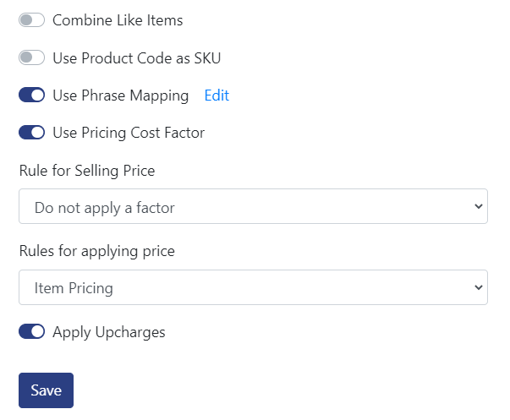
Task: Turn on Use Product Code as SKU switch
Action: (31, 57)
